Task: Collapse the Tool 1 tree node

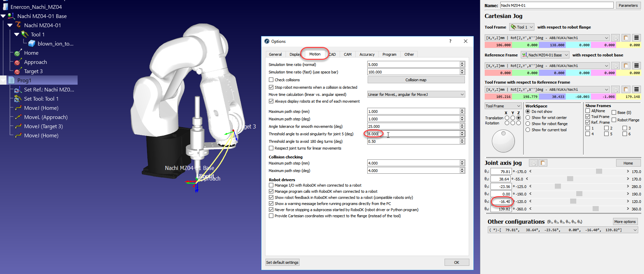Action: coord(17,34)
